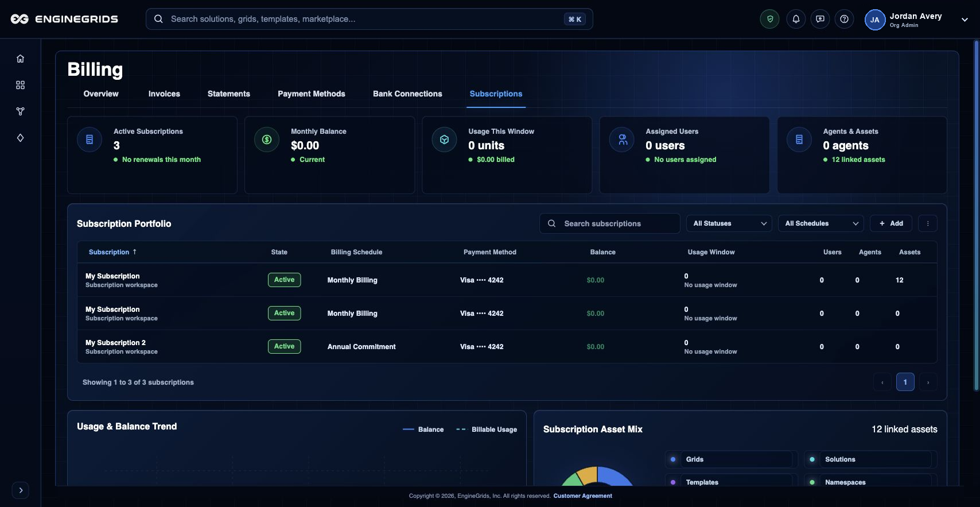Screen dimensions: 980x507
Task: Select page 1 in pagination
Action: tap(905, 382)
